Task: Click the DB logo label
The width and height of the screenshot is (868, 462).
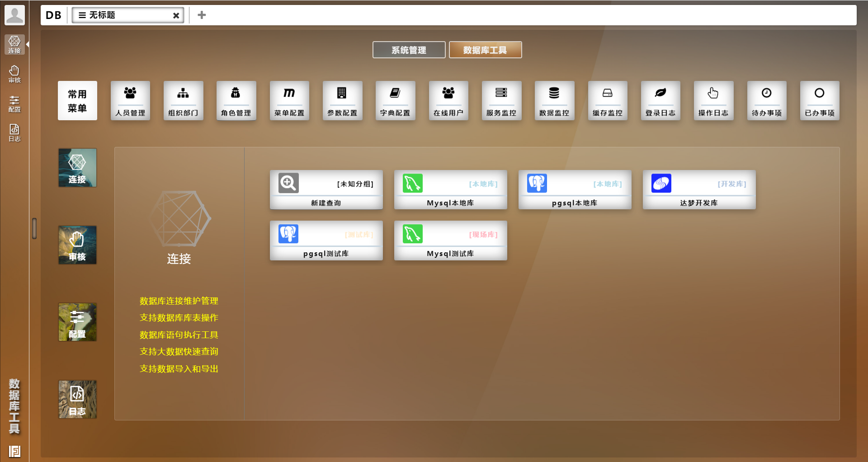Action: click(x=53, y=15)
